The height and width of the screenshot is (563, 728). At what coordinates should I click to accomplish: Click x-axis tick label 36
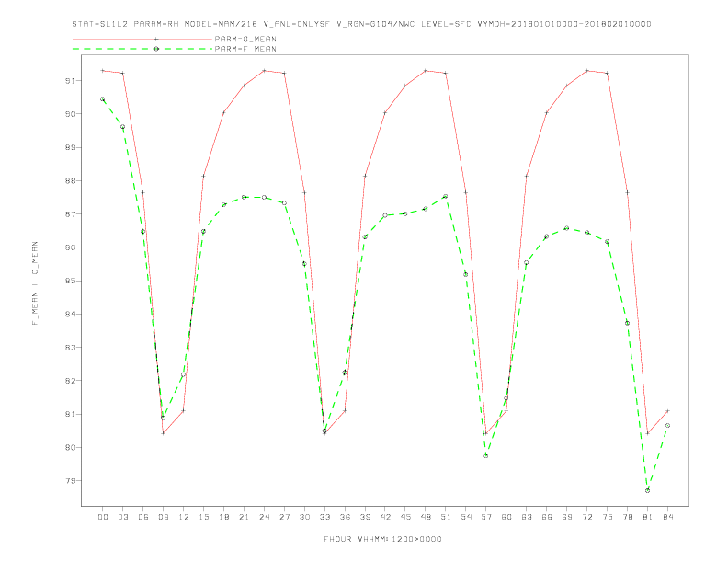pos(345,517)
